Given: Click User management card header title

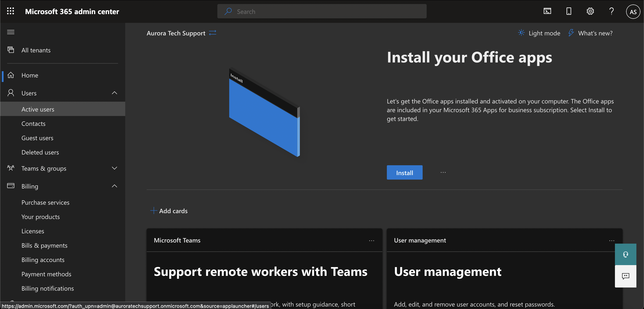Looking at the screenshot, I should (420, 240).
